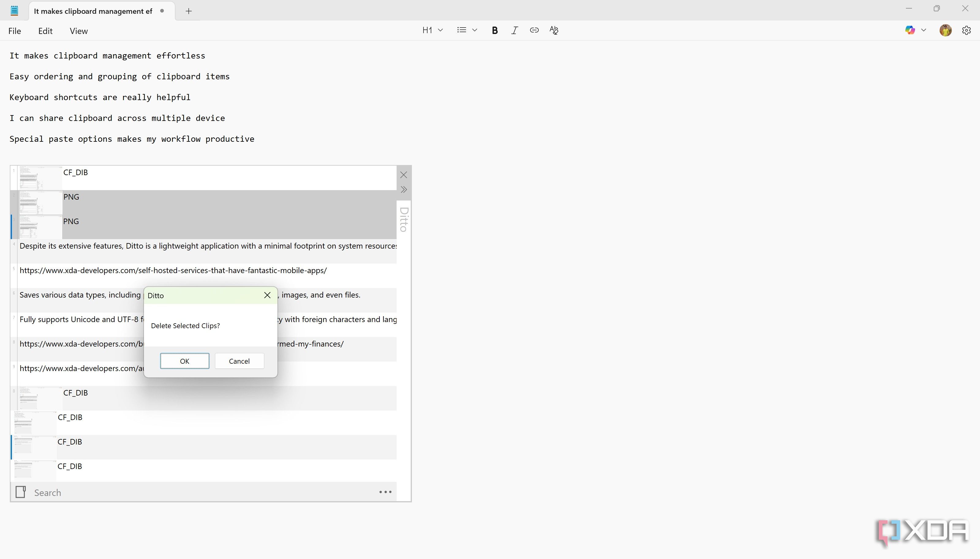The width and height of the screenshot is (980, 559).
Task: Close the Ditto clip list panel
Action: tap(404, 175)
